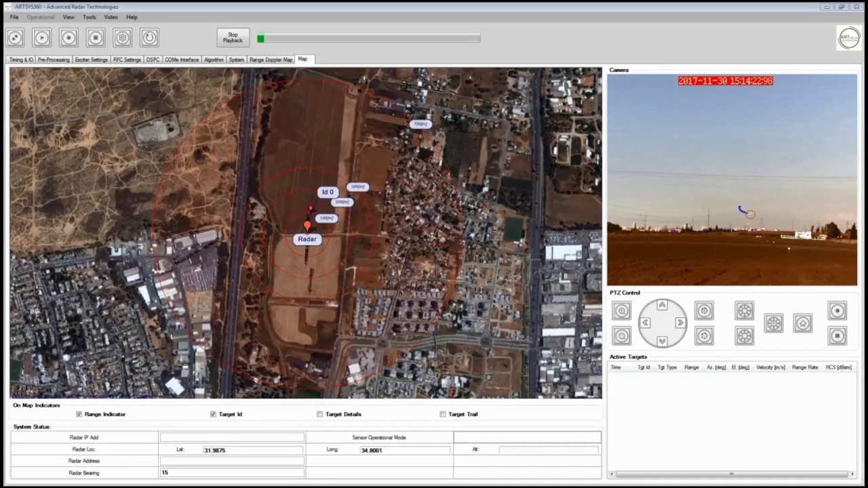Open settings via the toolbar gear icon
Viewport: 868px width, 488px height.
point(122,38)
